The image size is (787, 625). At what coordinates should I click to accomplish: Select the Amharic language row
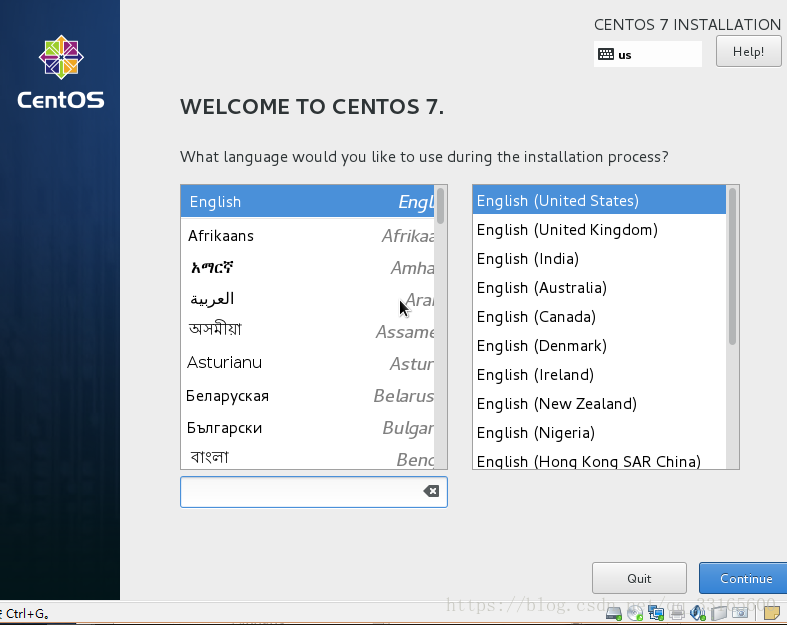[x=307, y=268]
